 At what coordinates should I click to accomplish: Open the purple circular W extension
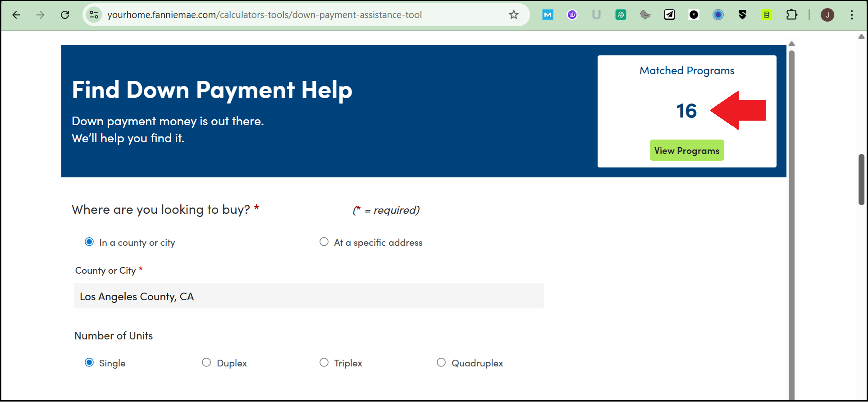click(572, 15)
